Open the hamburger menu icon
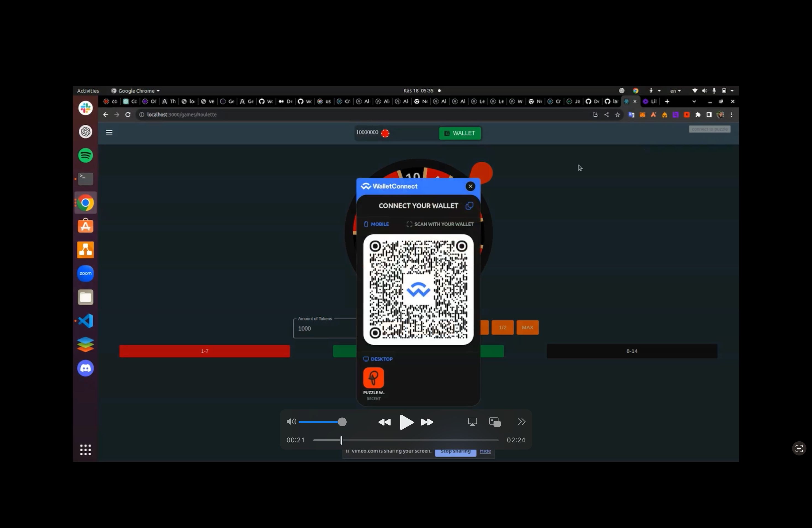This screenshot has height=528, width=812. [x=109, y=132]
